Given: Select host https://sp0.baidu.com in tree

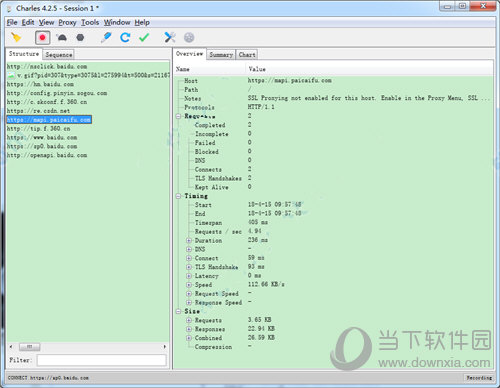Looking at the screenshot, I should (x=42, y=146).
